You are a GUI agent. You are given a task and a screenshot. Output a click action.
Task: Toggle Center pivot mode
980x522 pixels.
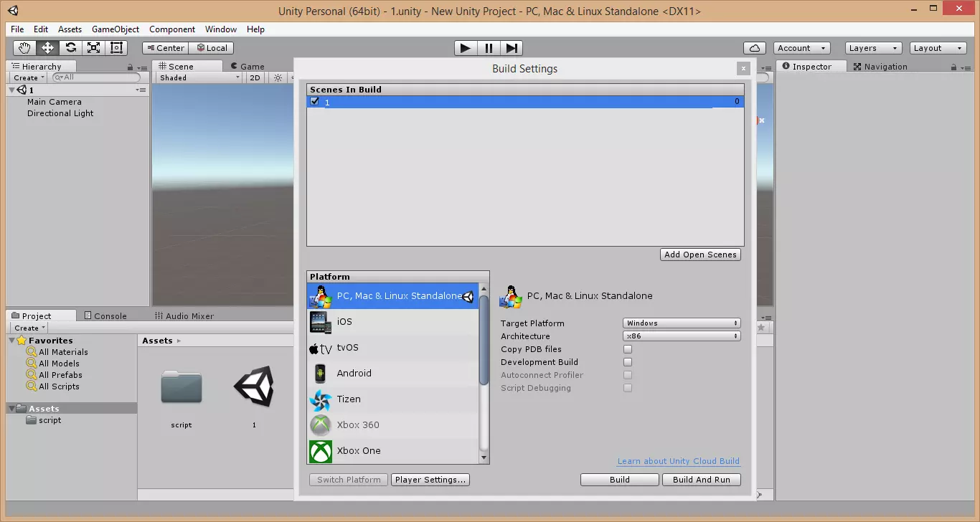click(x=166, y=48)
